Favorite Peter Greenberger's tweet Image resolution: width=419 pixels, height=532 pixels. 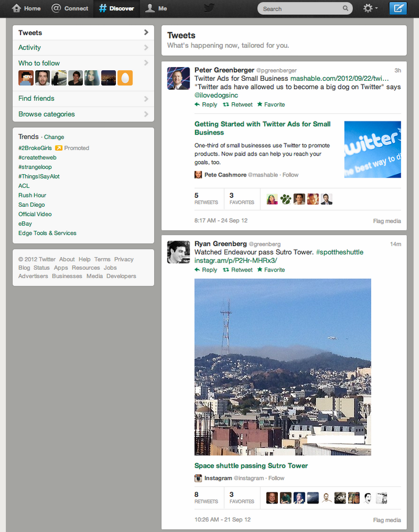point(271,104)
